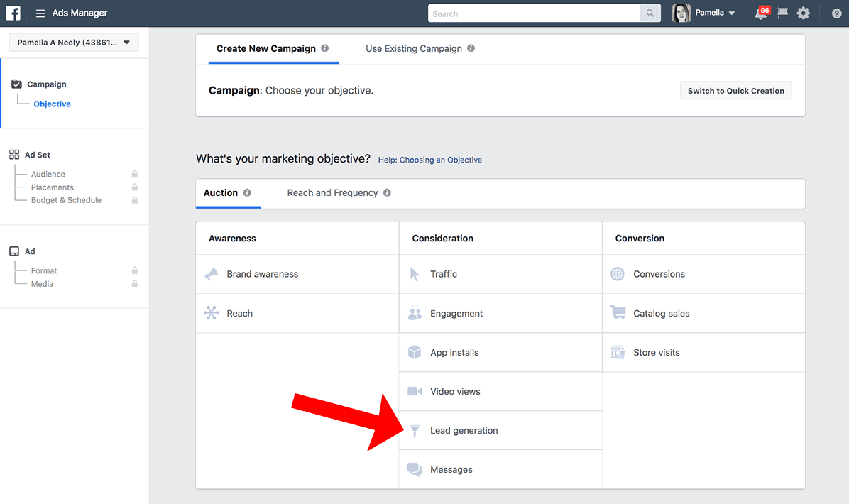Select Media under Ad
The image size is (849, 504).
(42, 284)
